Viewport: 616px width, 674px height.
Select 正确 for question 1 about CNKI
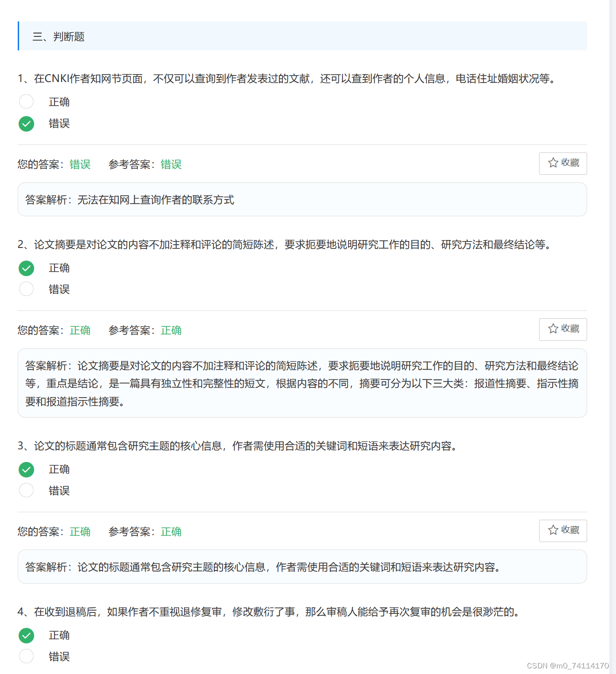click(x=27, y=102)
